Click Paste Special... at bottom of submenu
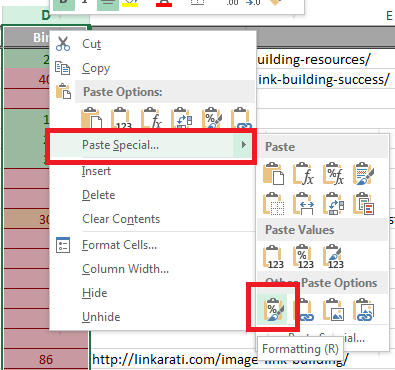Viewport: 395px width, 370px height. pos(327,338)
